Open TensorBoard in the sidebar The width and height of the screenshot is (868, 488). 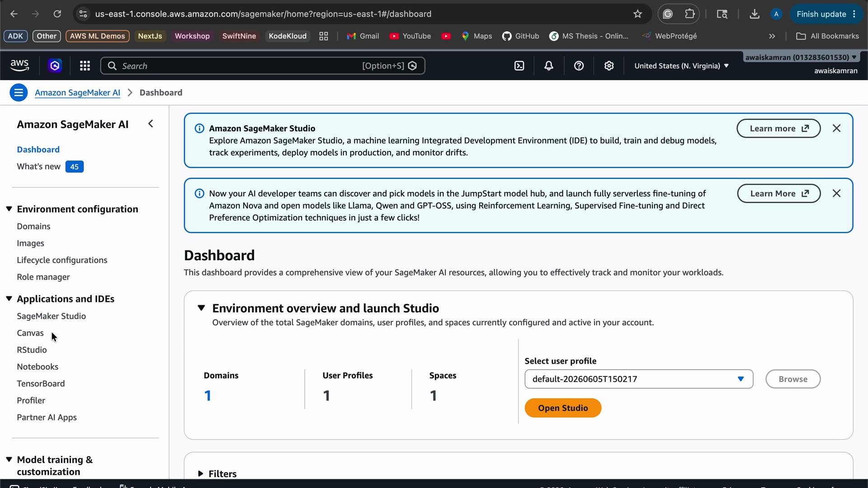(41, 384)
